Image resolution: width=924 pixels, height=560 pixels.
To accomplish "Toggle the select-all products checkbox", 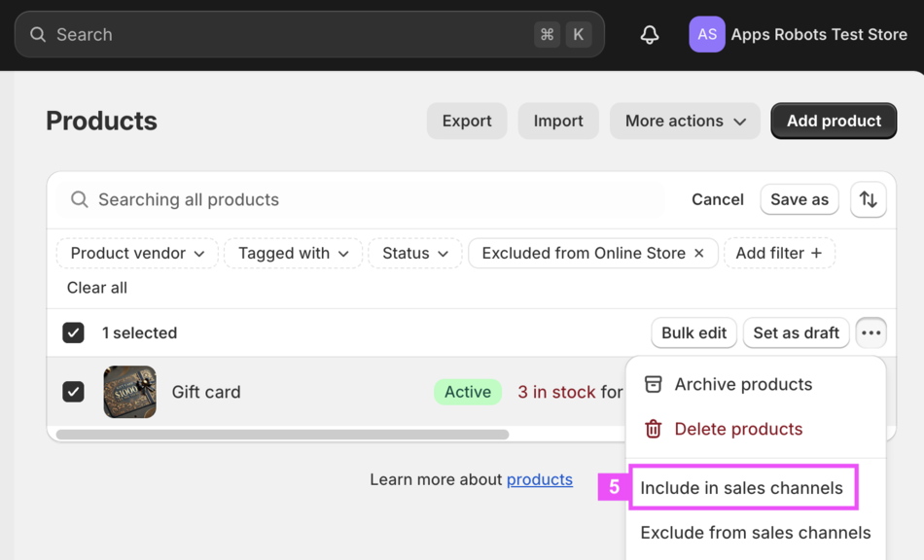I will [73, 332].
